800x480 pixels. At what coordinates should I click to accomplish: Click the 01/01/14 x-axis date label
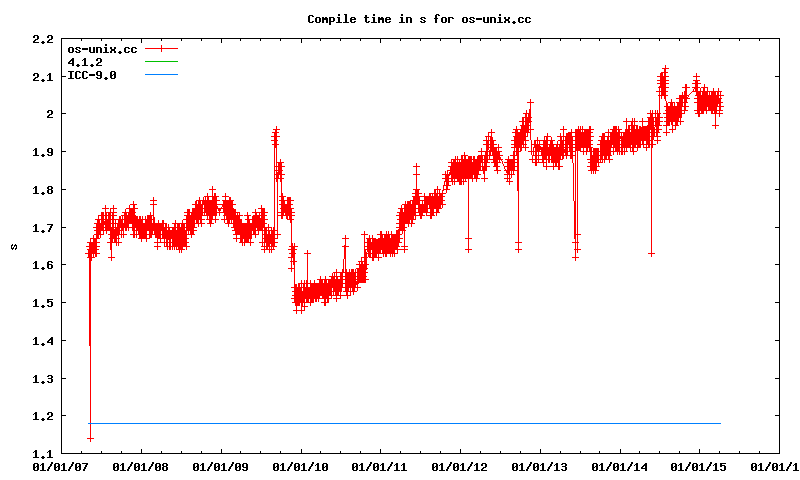pyautogui.click(x=619, y=466)
